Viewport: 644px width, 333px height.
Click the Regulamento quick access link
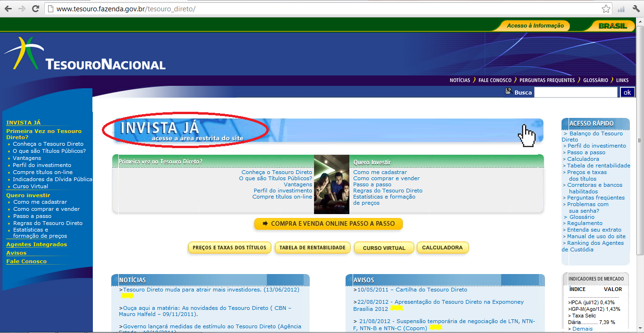[x=585, y=223]
